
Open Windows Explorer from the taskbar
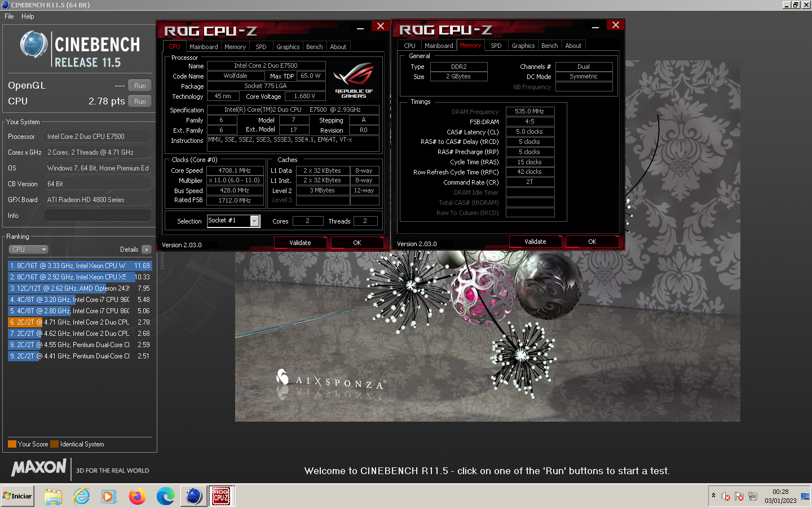coord(53,496)
